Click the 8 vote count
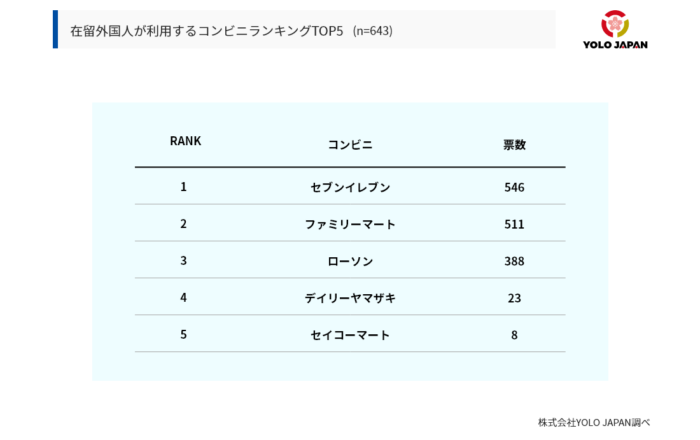This screenshot has height=440, width=700. click(x=514, y=335)
